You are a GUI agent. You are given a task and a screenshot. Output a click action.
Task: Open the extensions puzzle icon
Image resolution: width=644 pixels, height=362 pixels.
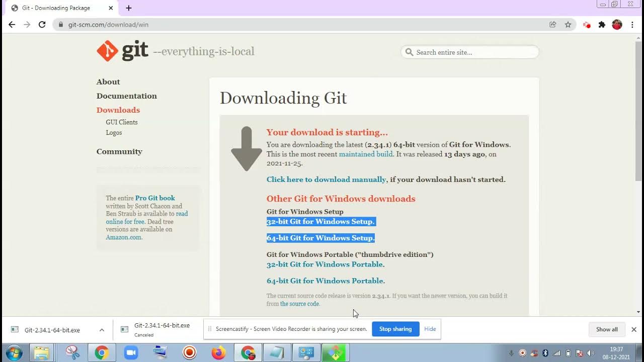coord(602,24)
